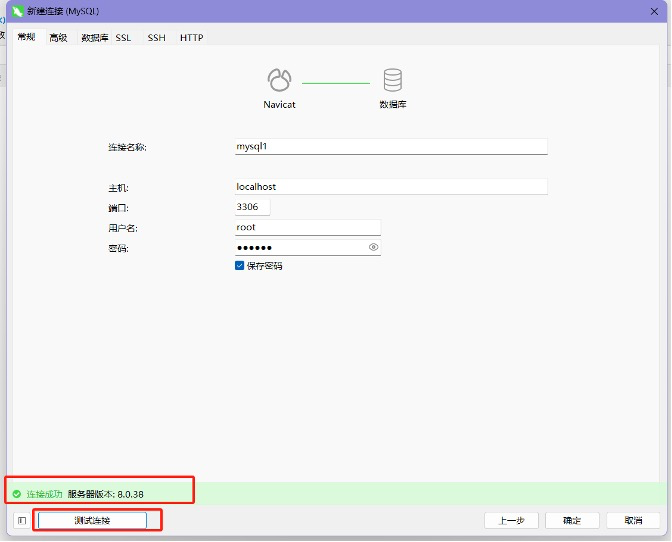Switch to the 常规 tab

click(x=26, y=37)
